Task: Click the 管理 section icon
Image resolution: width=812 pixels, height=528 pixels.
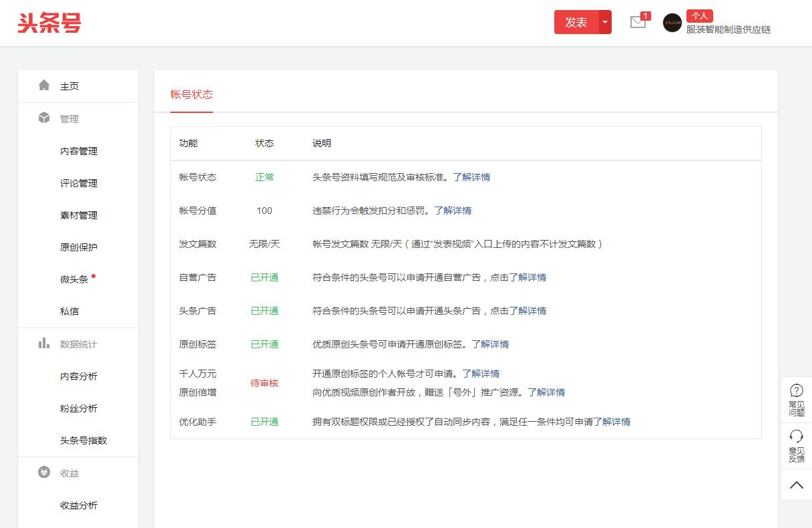Action: click(45, 118)
